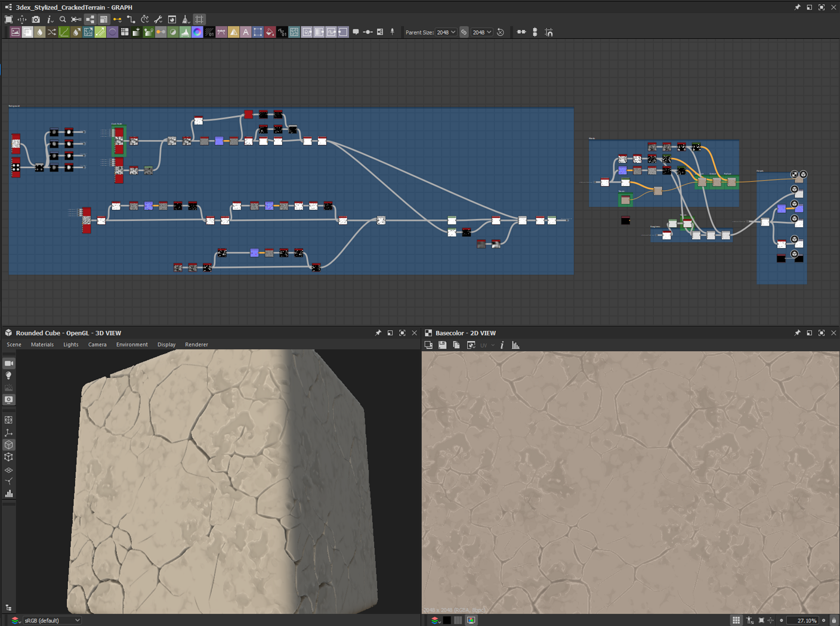The image size is (840, 626).
Task: Click the clean graph broom icon
Action: tap(186, 20)
